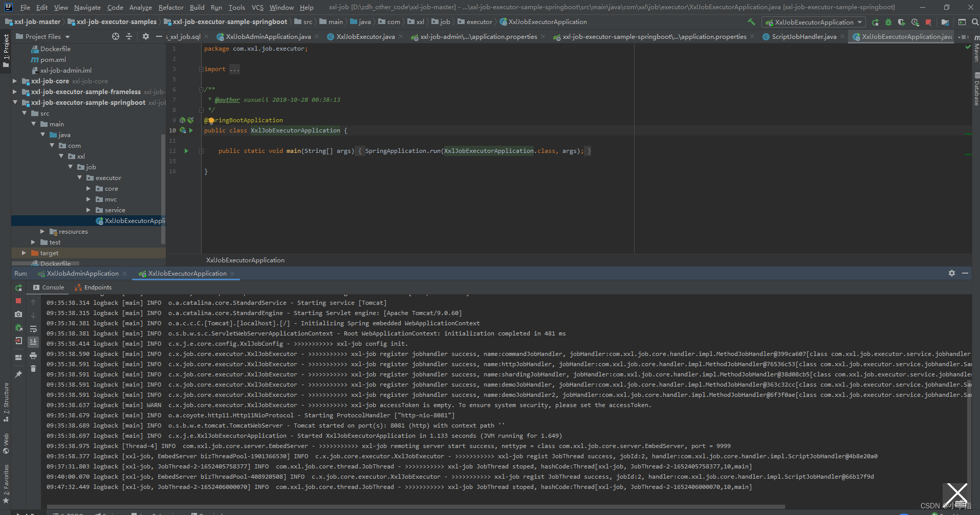980x515 pixels.
Task: Select the XxlJobExecutorApplication file in project tree
Action: pyautogui.click(x=130, y=220)
